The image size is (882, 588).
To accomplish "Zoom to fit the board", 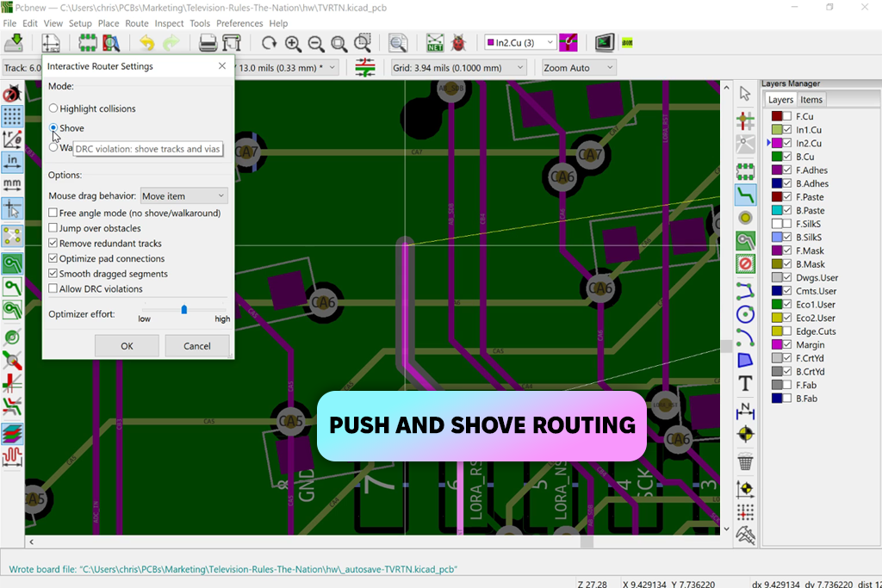I will (x=339, y=43).
